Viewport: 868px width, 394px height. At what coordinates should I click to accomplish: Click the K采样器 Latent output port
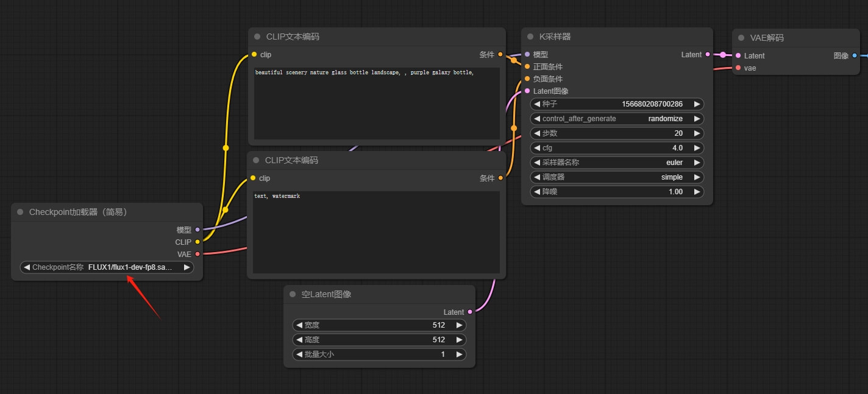708,55
